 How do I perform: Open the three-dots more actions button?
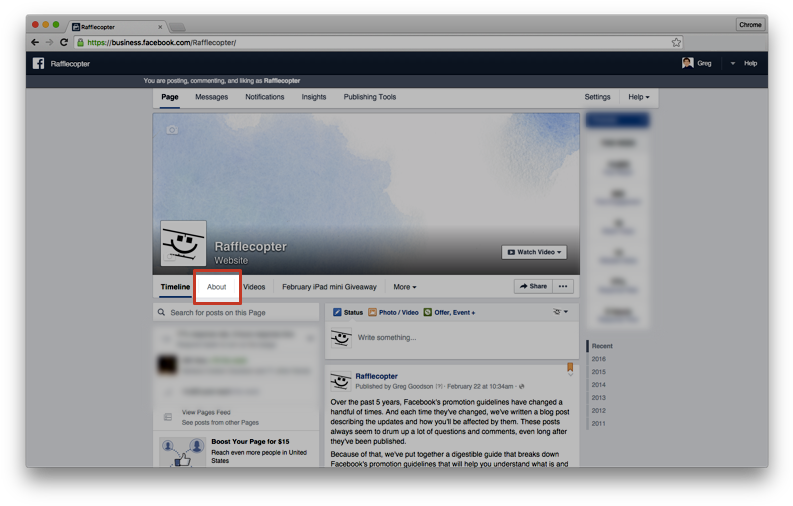click(x=563, y=286)
